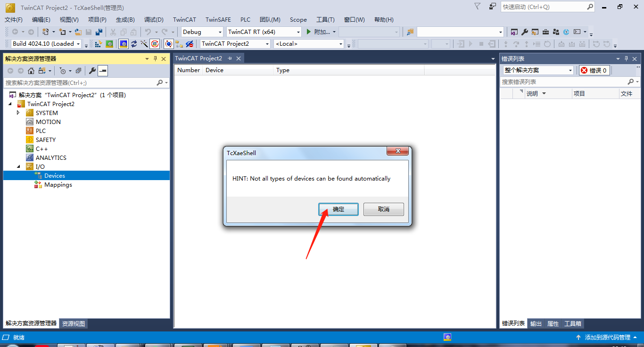The width and height of the screenshot is (644, 347).
Task: Click the Restart TwinCAT in Run Mode icon
Action: coord(109,44)
